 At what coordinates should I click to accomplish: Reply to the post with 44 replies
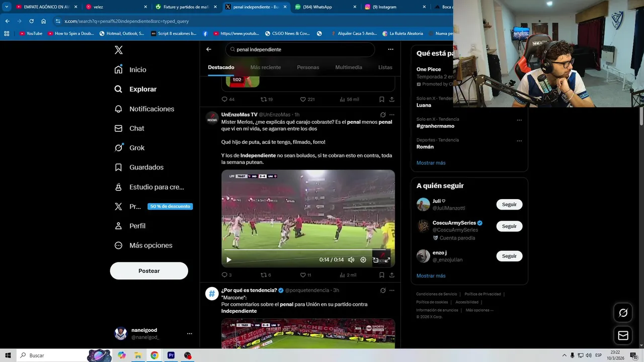[228, 100]
